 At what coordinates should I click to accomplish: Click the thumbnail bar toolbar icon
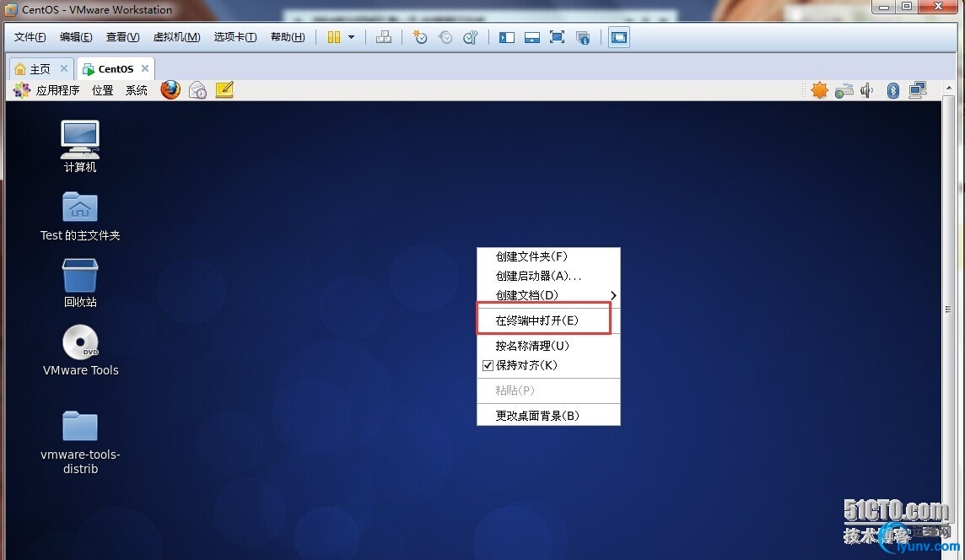pos(531,38)
